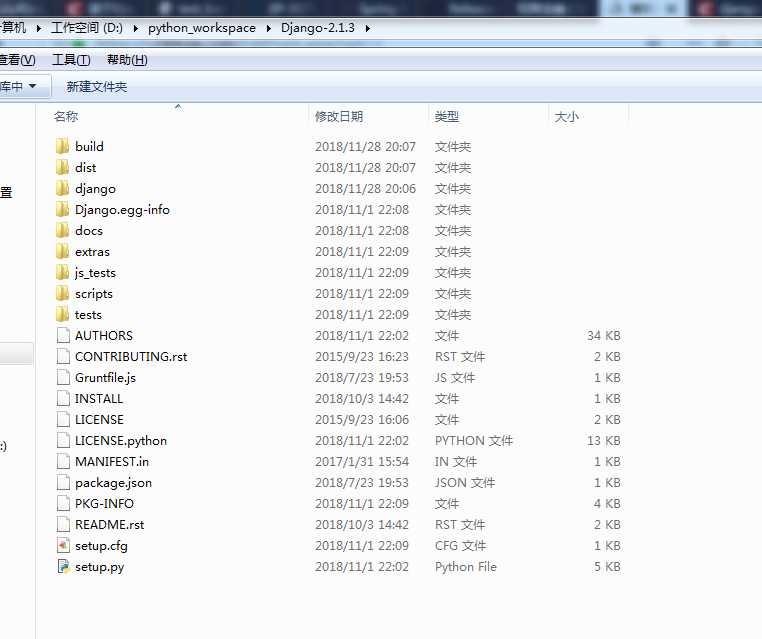This screenshot has height=639, width=762.
Task: Sort by the 修改日期 column header
Action: pyautogui.click(x=339, y=117)
